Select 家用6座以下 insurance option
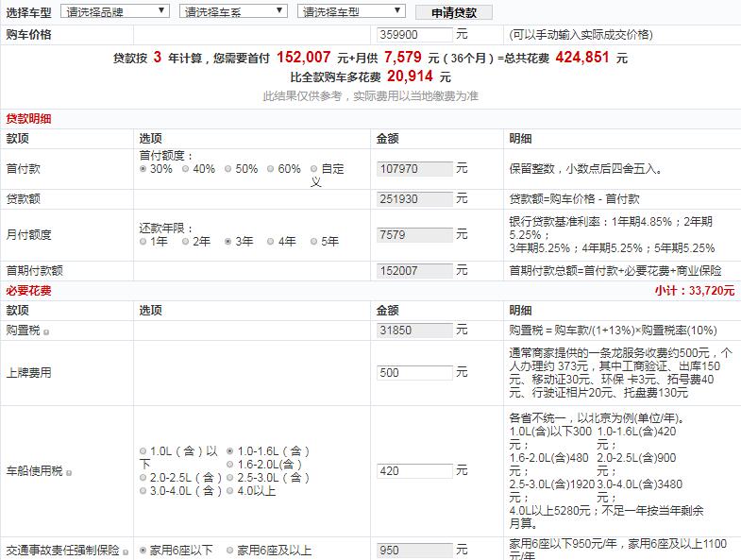Image resolution: width=741 pixels, height=560 pixels. pyautogui.click(x=143, y=551)
